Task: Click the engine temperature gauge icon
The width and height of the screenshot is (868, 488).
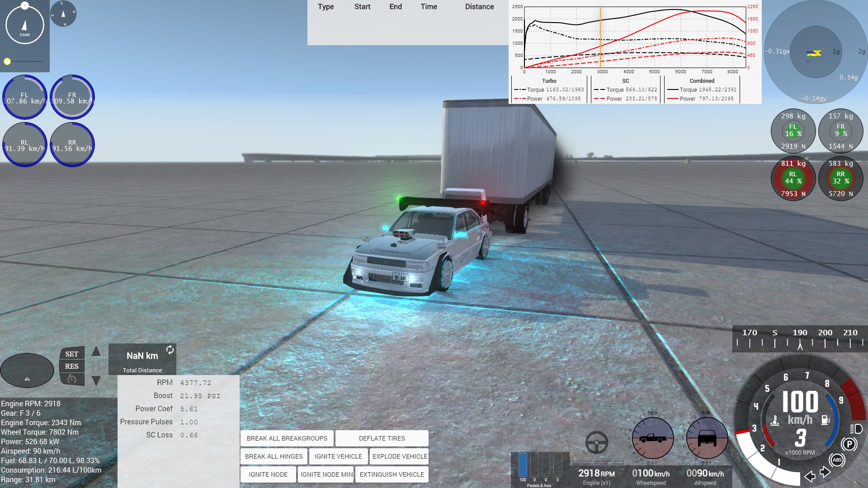Action: [x=775, y=420]
